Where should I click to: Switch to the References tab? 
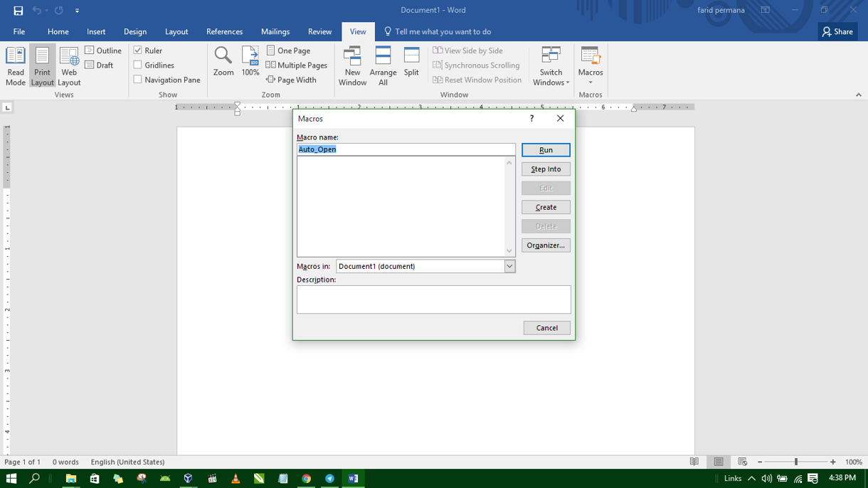[224, 31]
